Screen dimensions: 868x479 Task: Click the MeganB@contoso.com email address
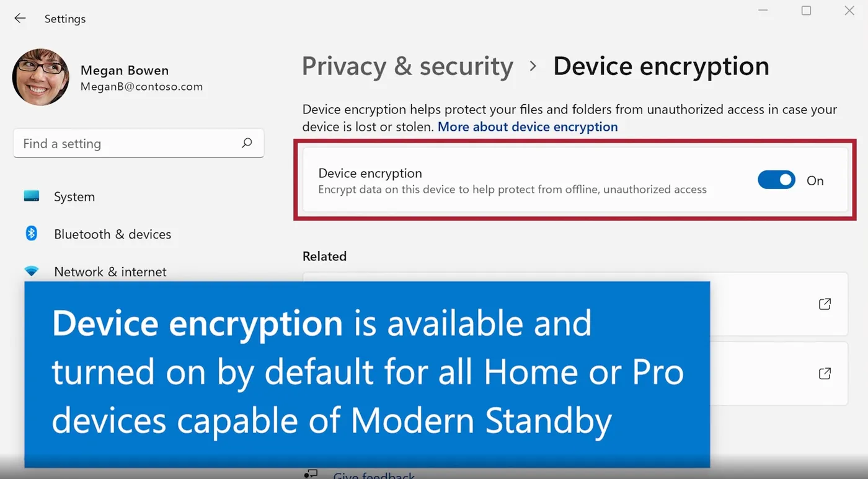[141, 87]
